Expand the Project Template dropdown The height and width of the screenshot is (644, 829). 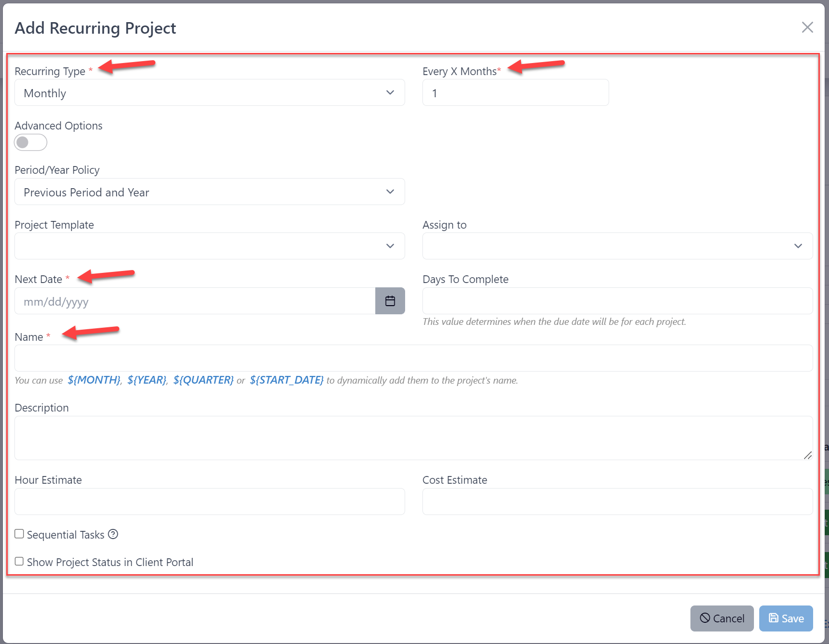209,246
